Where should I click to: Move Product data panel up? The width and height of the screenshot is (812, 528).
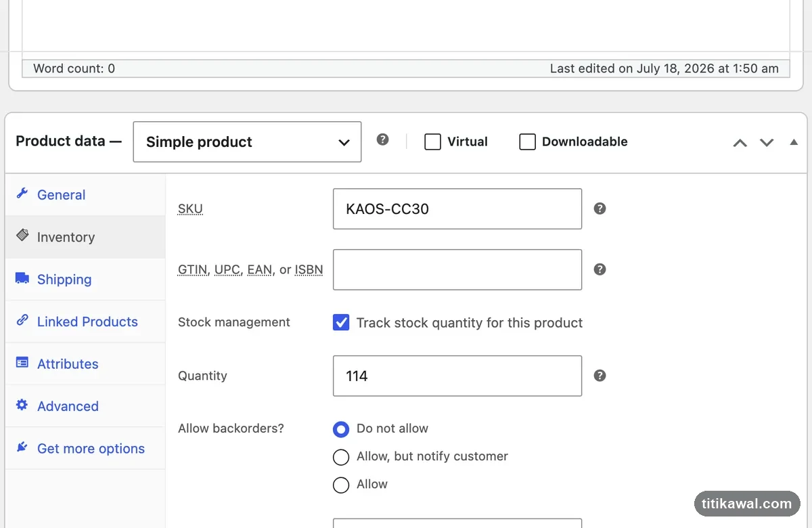[x=740, y=143]
